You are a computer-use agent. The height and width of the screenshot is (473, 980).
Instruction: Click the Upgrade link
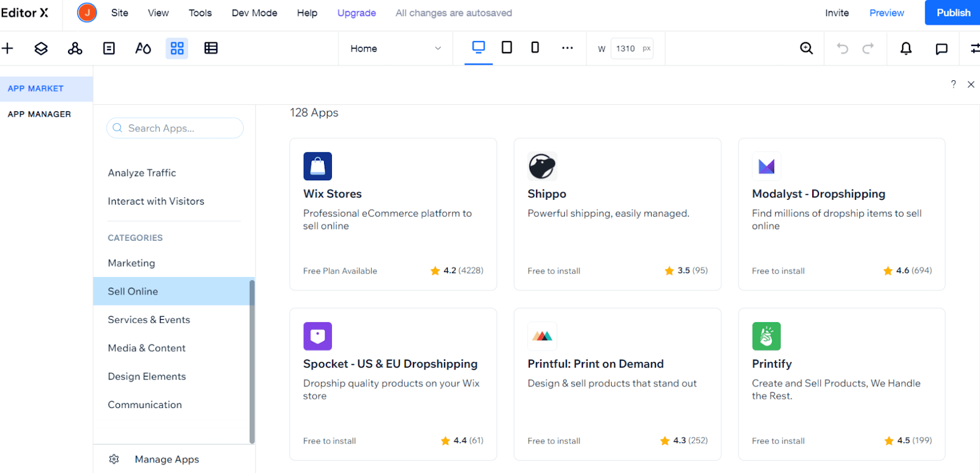356,13
